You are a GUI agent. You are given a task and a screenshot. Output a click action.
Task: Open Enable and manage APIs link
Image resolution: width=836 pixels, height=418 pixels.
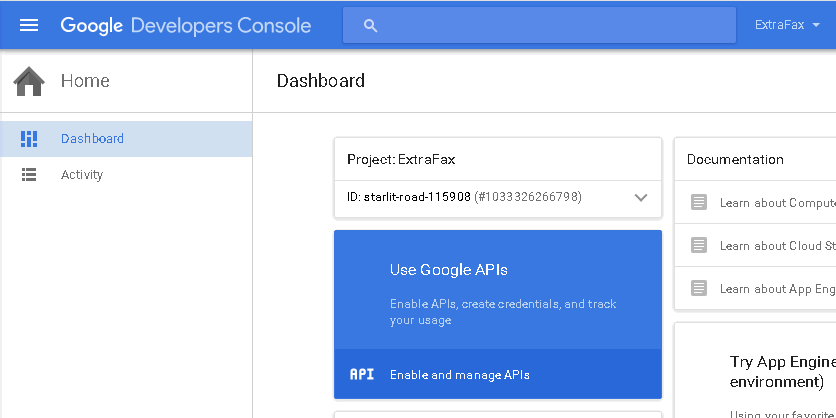460,375
